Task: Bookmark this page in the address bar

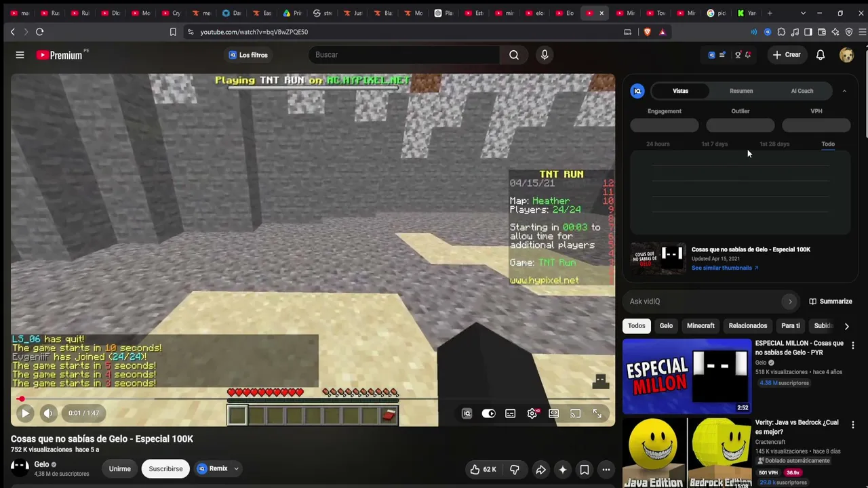Action: tap(173, 32)
